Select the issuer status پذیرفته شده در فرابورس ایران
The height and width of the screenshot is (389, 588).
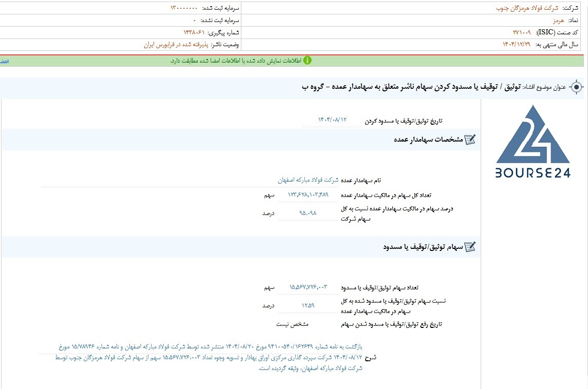click(176, 45)
